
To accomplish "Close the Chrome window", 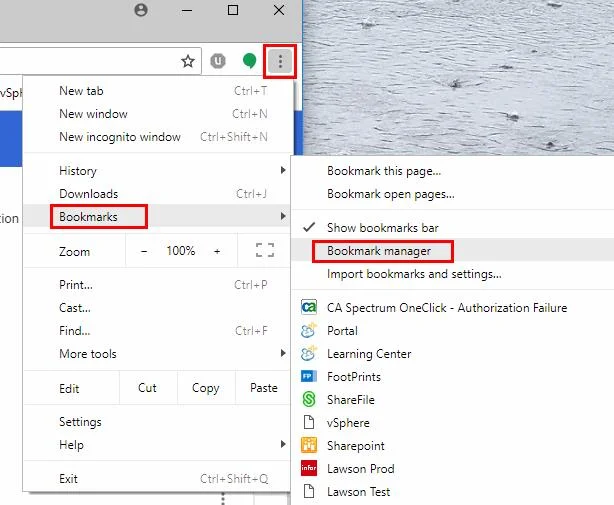I will [x=279, y=10].
